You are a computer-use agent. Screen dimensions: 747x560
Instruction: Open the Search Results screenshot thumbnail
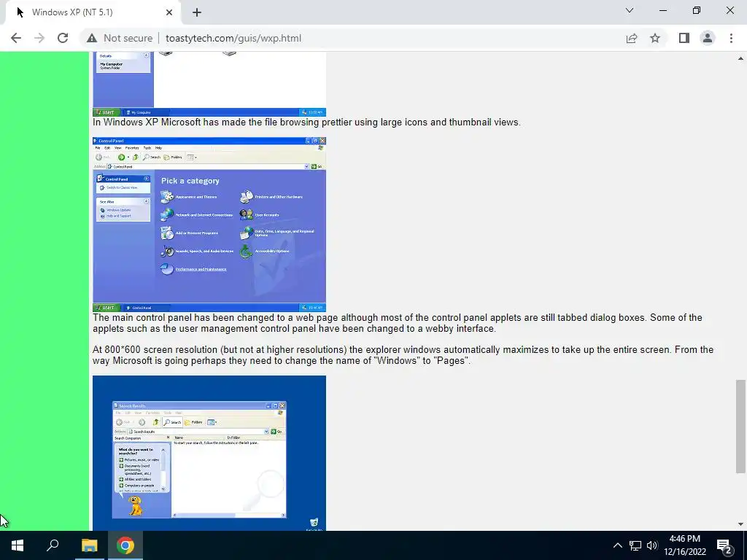209,453
